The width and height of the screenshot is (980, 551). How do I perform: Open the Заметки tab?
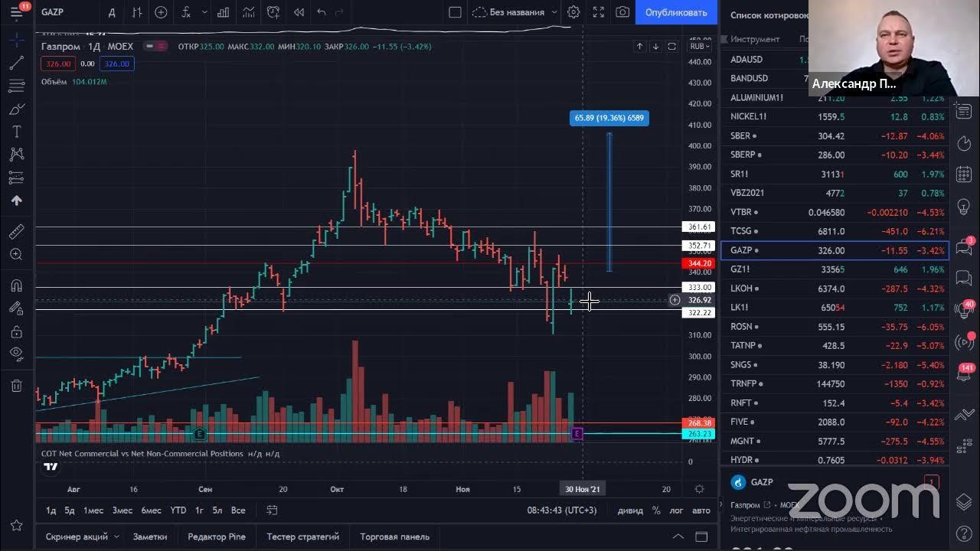tap(150, 536)
